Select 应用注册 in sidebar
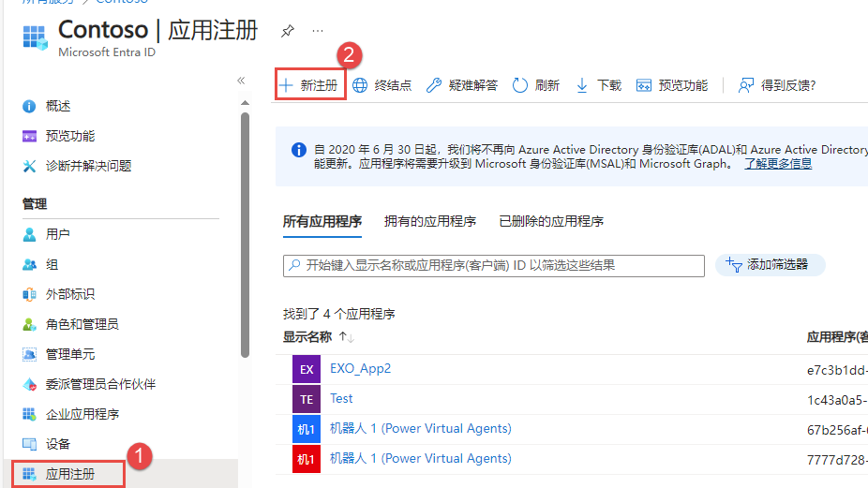Viewport: 868px width, 488px height. point(68,474)
